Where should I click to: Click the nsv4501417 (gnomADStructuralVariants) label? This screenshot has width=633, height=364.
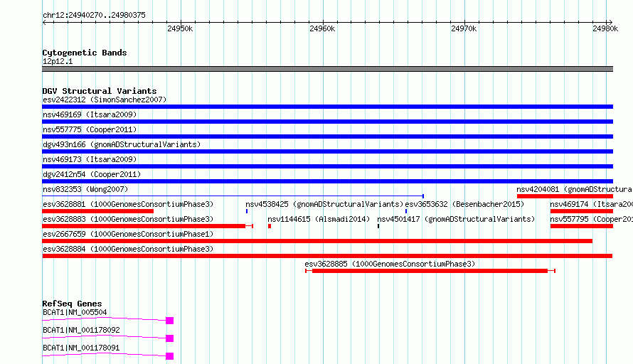456,219
